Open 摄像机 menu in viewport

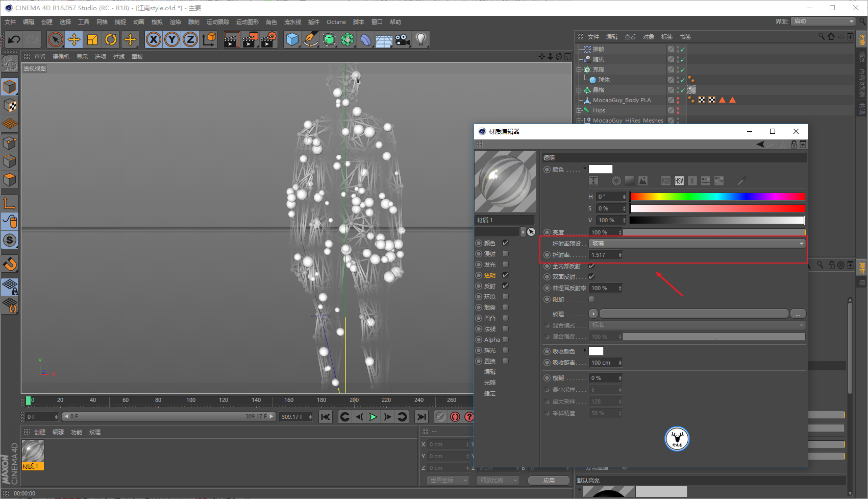pos(61,57)
